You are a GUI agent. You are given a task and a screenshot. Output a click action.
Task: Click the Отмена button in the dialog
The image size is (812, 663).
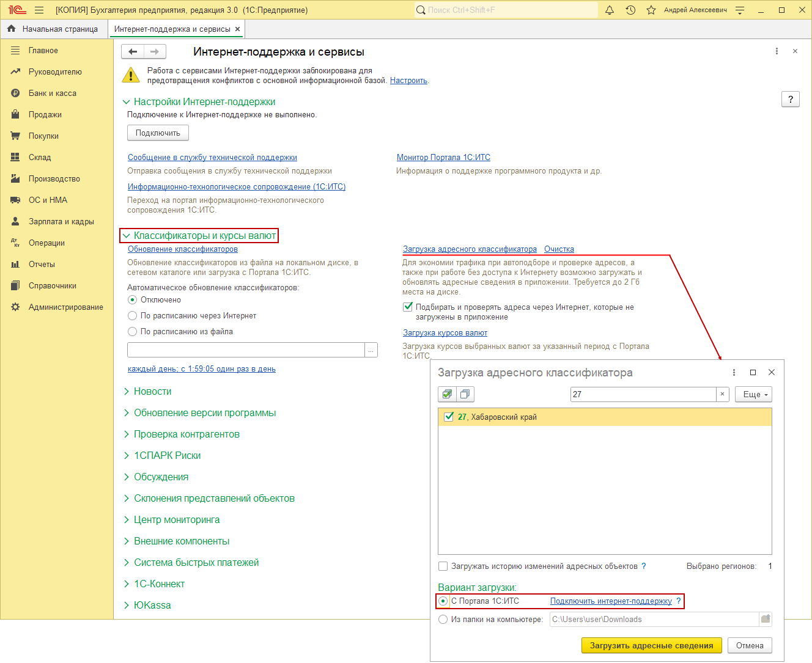click(x=750, y=645)
